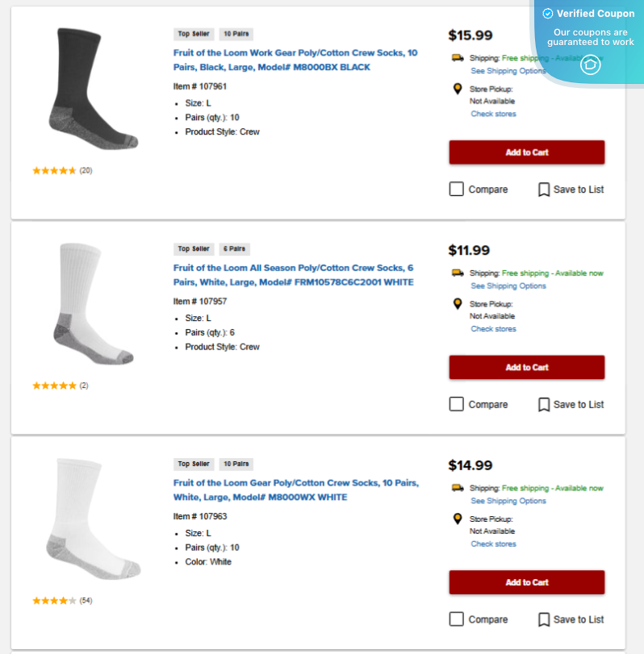Click bookmark icon for white Gear socks

[x=544, y=619]
